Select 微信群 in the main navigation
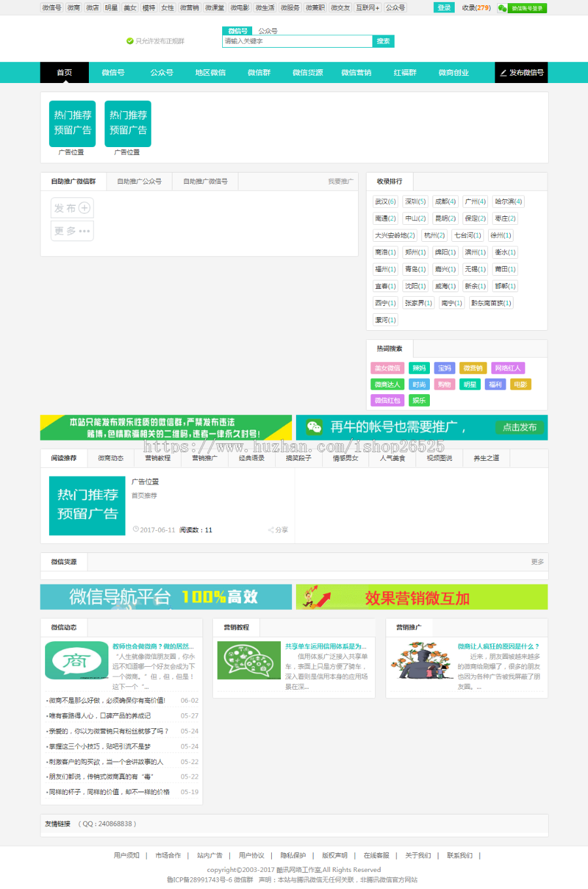Viewport: 588px width, 889px height. (x=259, y=73)
